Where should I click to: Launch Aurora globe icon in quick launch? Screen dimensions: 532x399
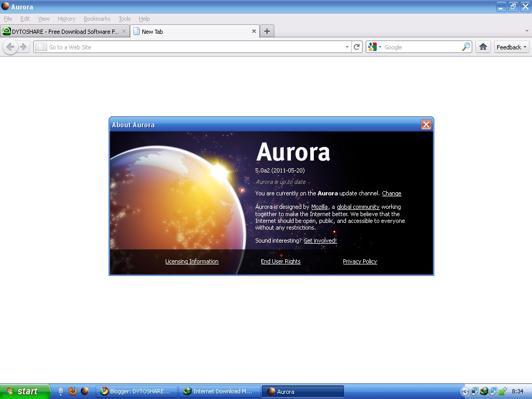pos(85,391)
